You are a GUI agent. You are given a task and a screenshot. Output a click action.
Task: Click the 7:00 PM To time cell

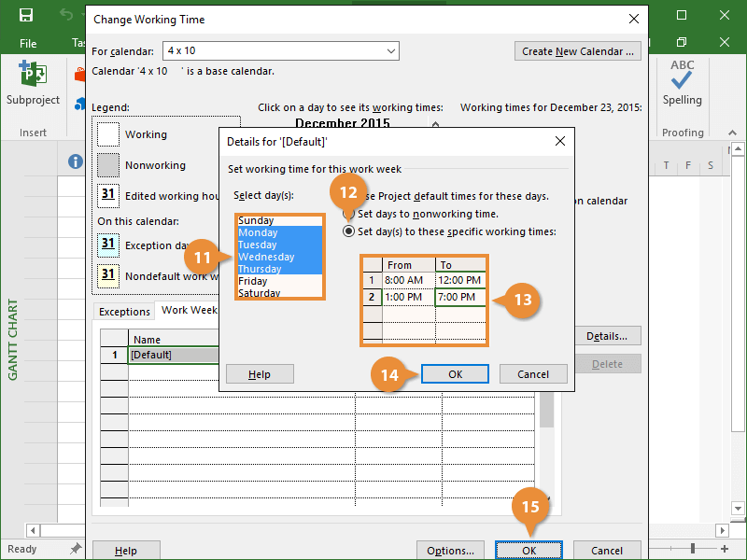459,298
